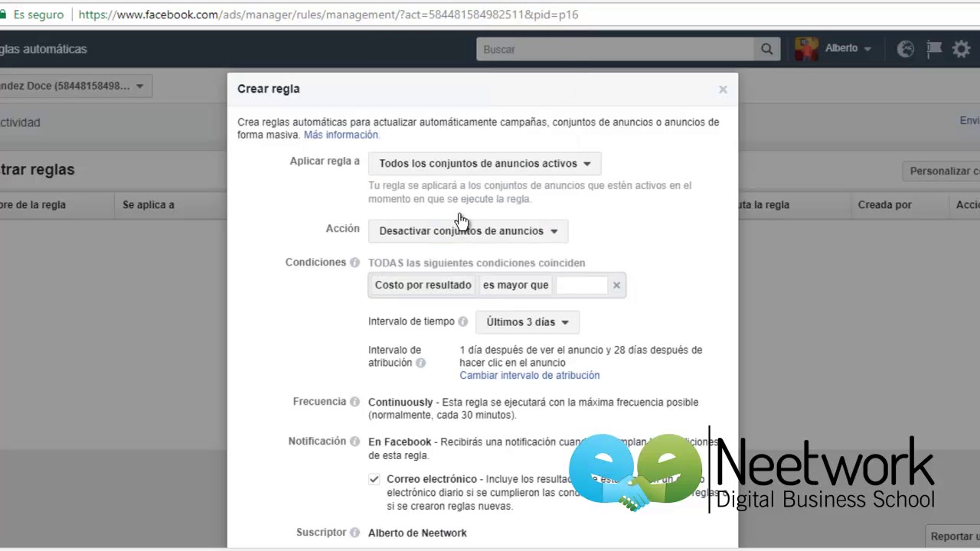This screenshot has width=980, height=551.
Task: Open the Más información link
Action: click(x=341, y=135)
